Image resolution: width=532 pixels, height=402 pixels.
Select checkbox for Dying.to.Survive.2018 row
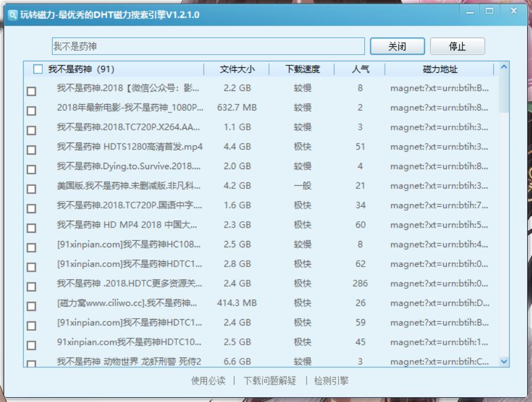pyautogui.click(x=31, y=169)
